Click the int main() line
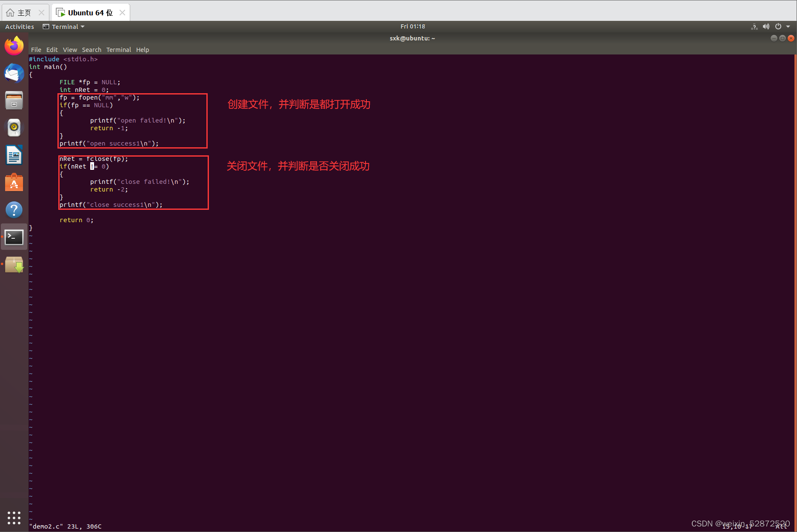 coord(48,67)
